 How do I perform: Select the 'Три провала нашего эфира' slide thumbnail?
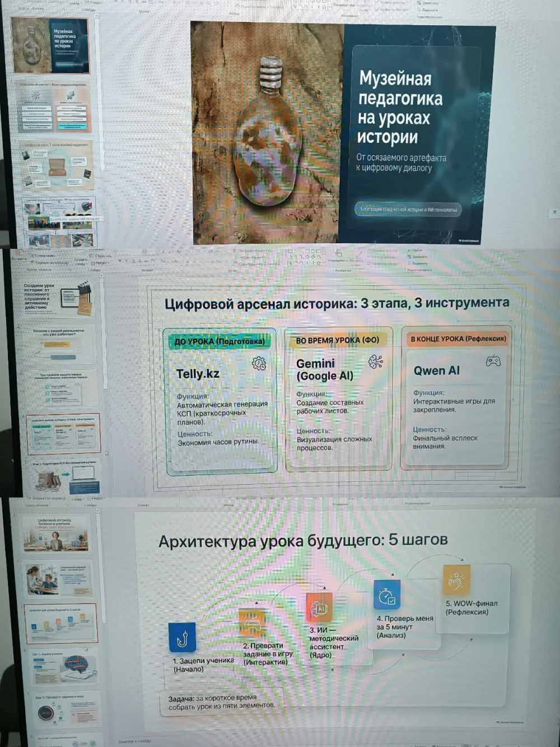pos(62,389)
